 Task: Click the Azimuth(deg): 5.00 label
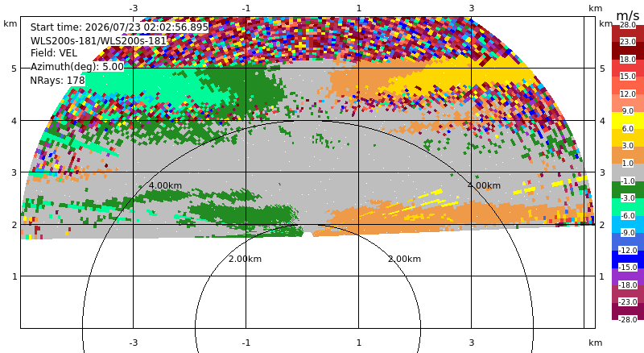click(76, 66)
